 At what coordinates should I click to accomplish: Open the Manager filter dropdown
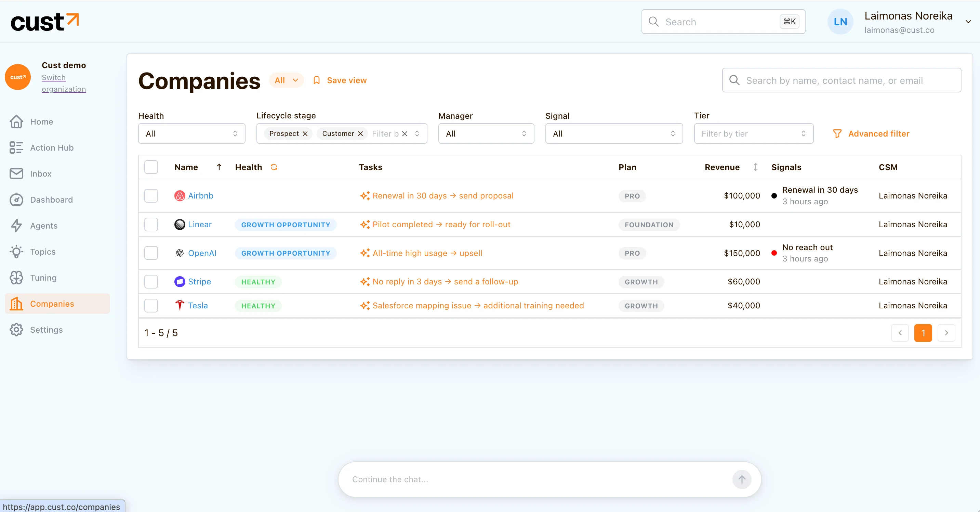click(x=486, y=133)
